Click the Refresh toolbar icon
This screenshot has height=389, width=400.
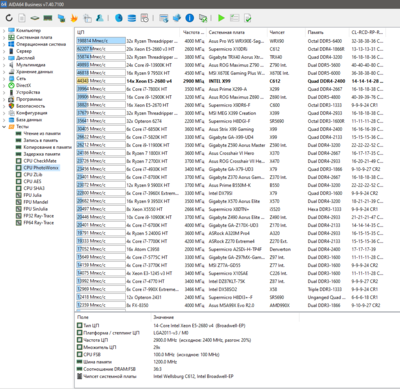(9, 18)
